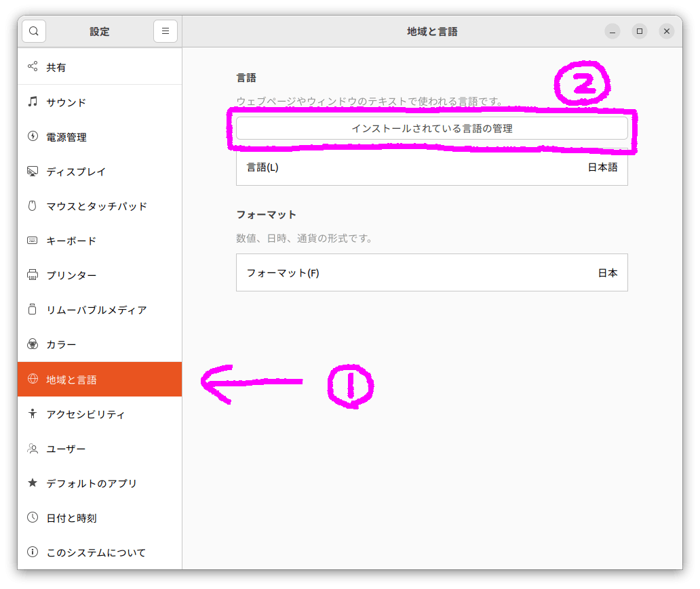Click the mouse icon beside マウスとタッチパッド
The height and width of the screenshot is (589, 700).
[x=33, y=205]
